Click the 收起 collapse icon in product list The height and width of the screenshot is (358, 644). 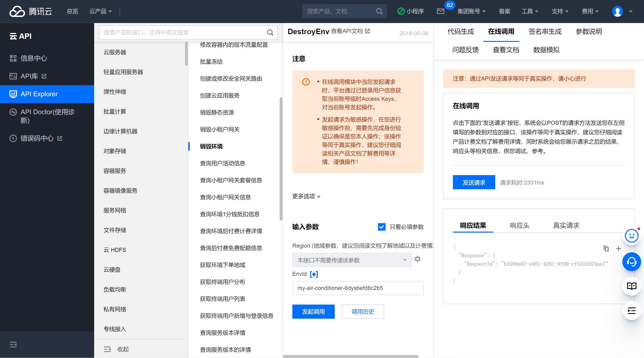point(107,349)
